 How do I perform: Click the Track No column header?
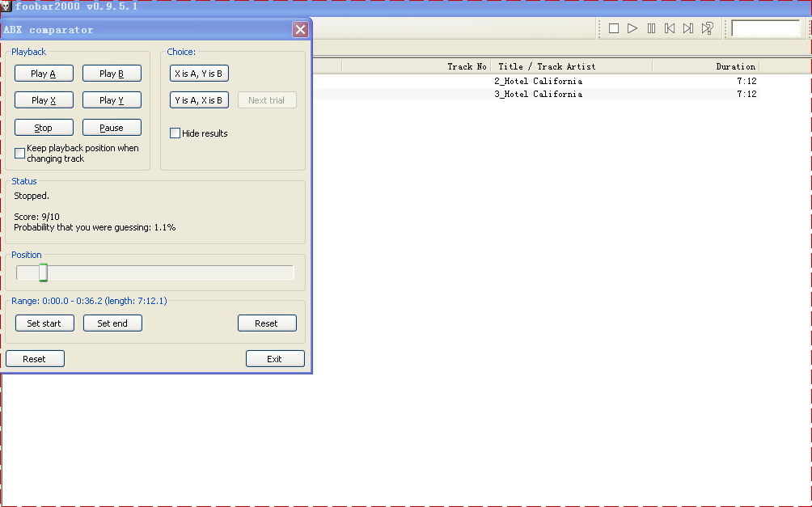tap(416, 66)
